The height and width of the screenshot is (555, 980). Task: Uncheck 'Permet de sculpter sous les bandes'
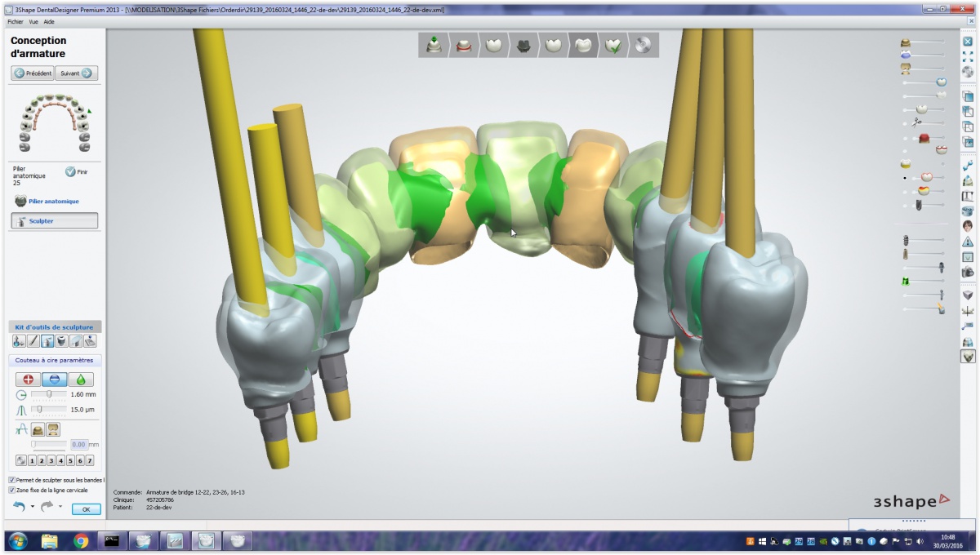(11, 480)
